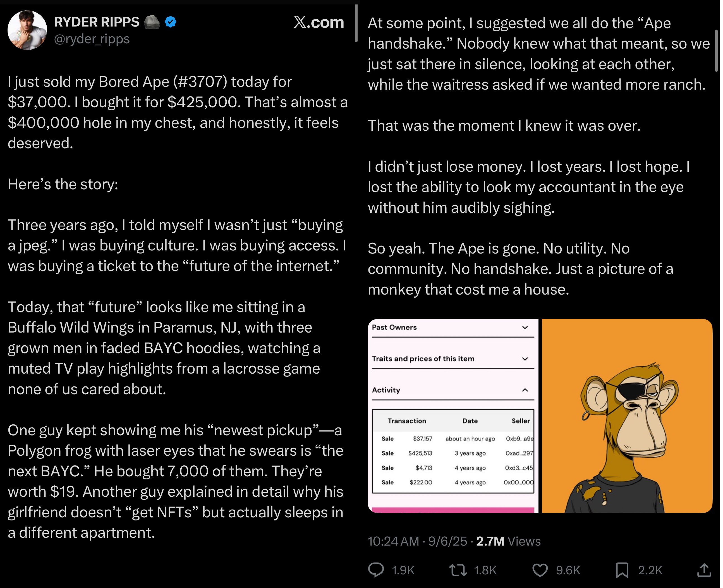Open Ryder Ripps profile avatar photo
Screen dimensions: 723x588
tap(27, 30)
